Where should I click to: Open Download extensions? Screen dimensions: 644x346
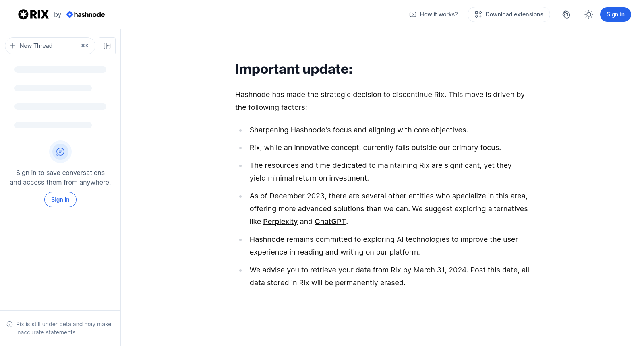[509, 14]
